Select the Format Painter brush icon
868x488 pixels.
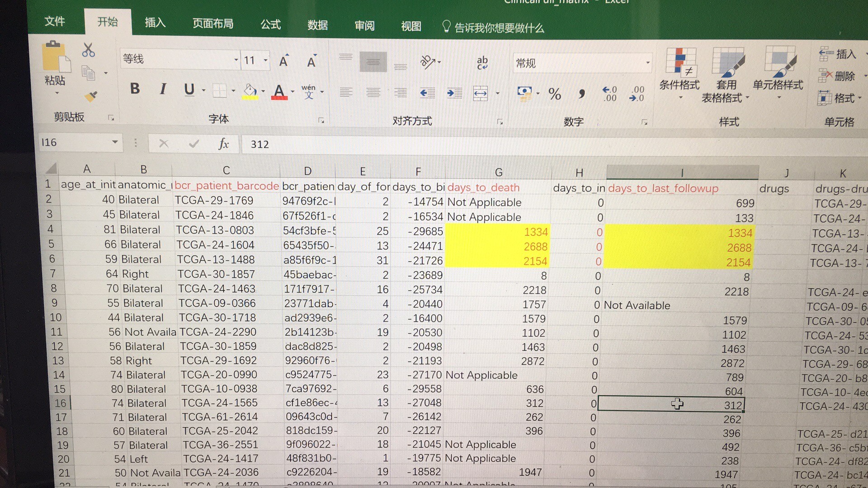90,96
